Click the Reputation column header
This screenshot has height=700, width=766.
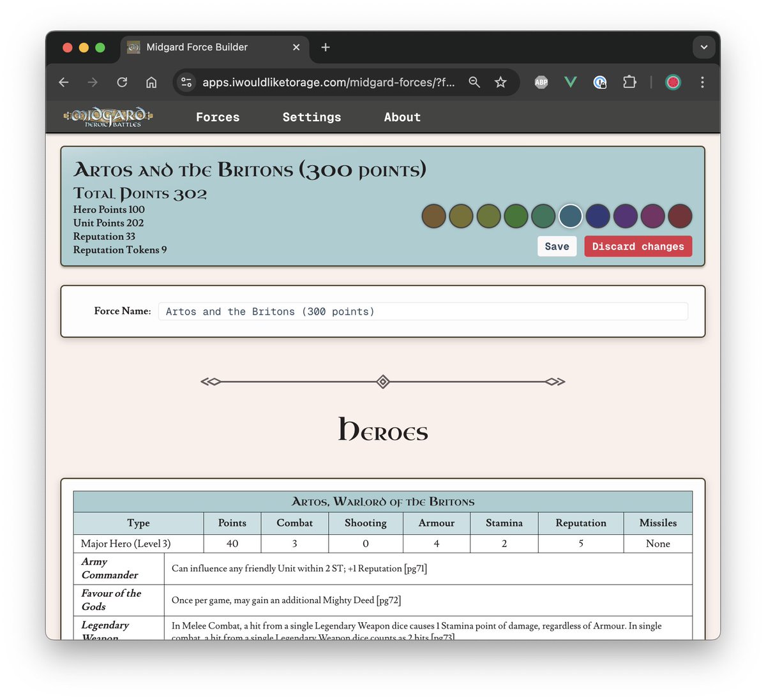click(581, 523)
